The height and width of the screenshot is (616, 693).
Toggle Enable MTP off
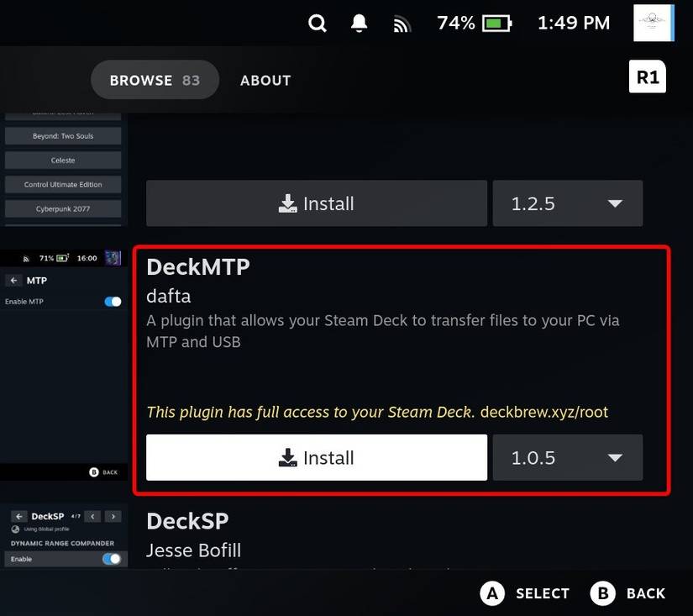pos(112,301)
